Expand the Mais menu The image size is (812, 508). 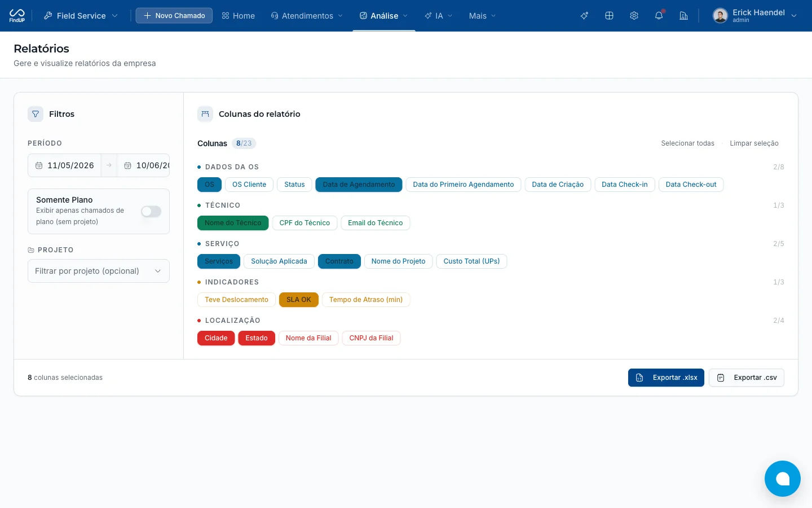point(482,16)
